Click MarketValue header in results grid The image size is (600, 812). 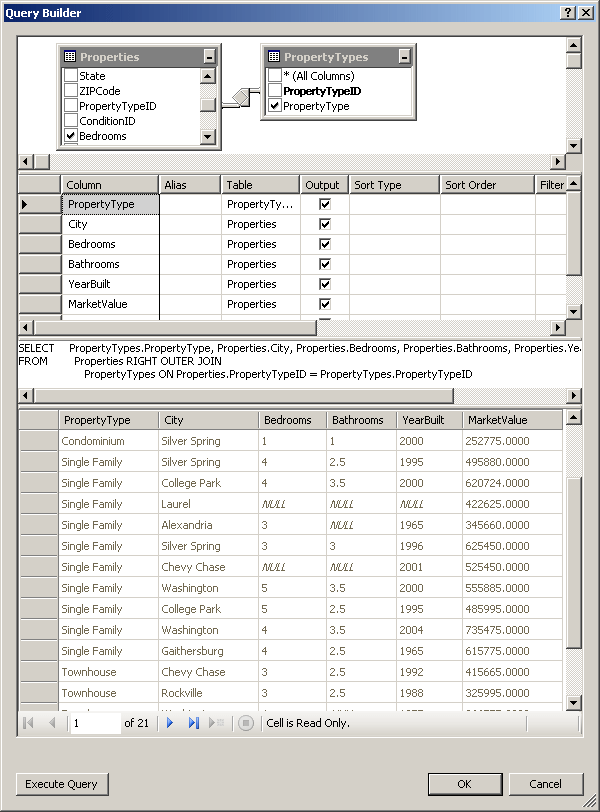[512, 420]
